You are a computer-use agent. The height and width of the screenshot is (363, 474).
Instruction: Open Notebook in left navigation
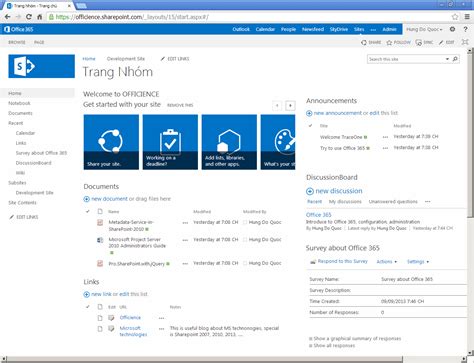[x=19, y=103]
